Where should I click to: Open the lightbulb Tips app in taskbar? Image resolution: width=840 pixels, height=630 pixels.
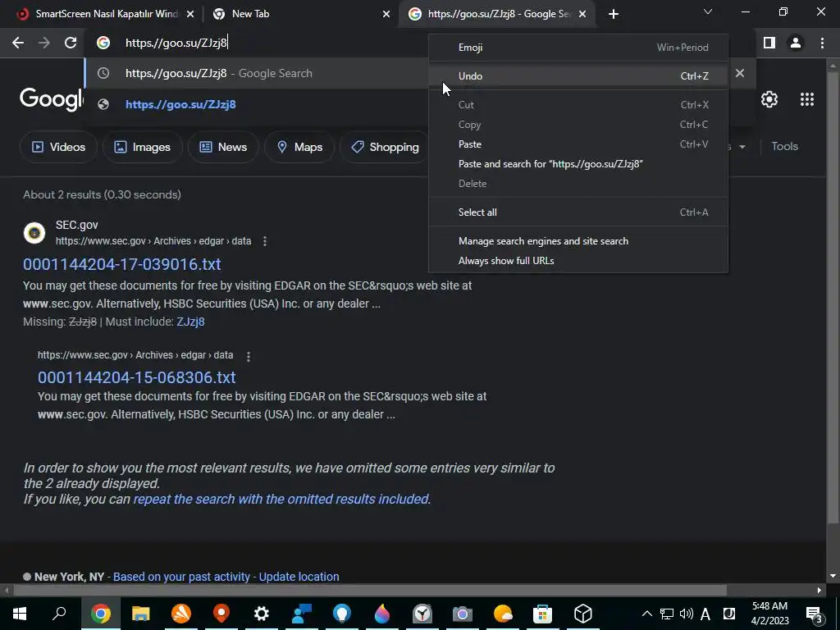pyautogui.click(x=342, y=614)
